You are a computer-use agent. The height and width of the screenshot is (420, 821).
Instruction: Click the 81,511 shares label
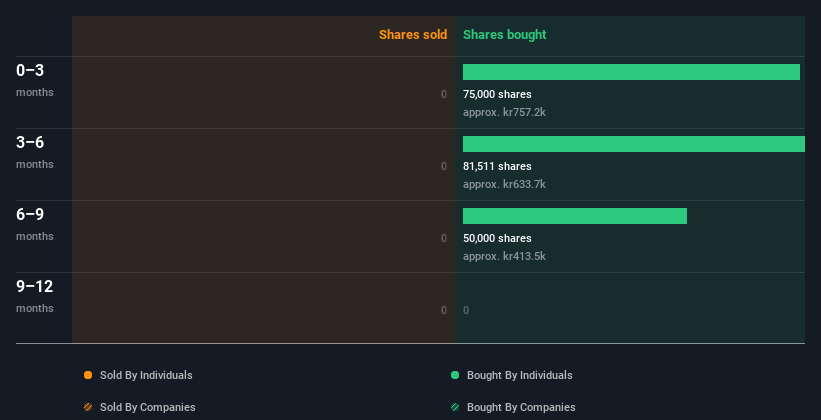pyautogui.click(x=497, y=167)
